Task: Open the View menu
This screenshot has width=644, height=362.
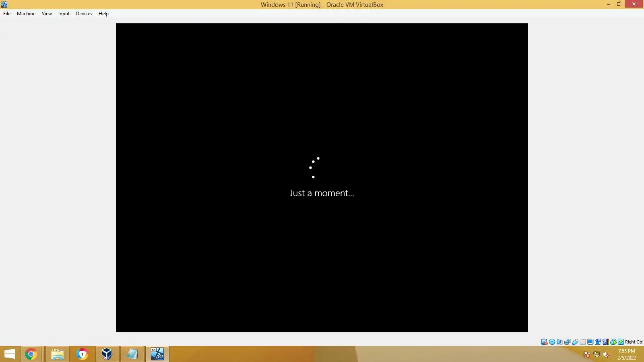Action: click(x=47, y=14)
